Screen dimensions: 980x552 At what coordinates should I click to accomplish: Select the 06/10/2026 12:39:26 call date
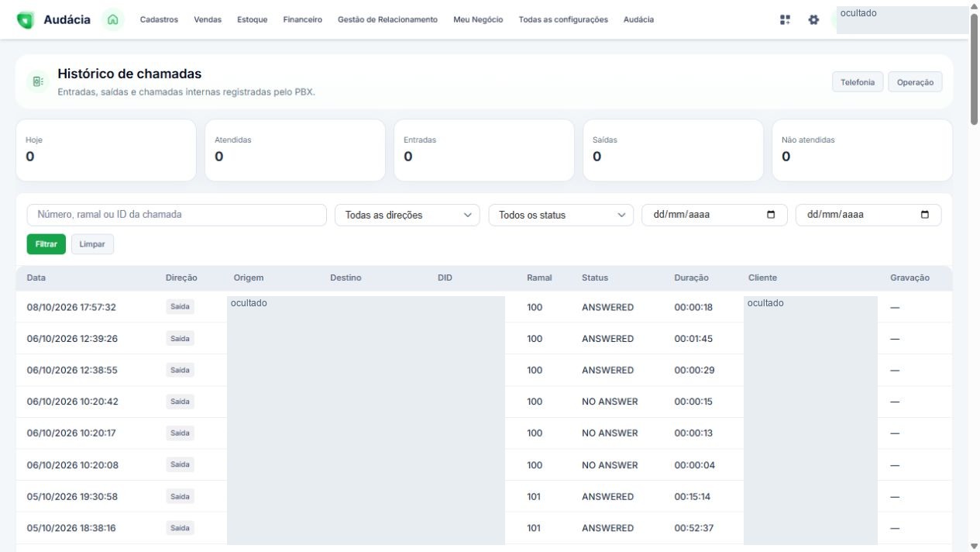coord(72,339)
